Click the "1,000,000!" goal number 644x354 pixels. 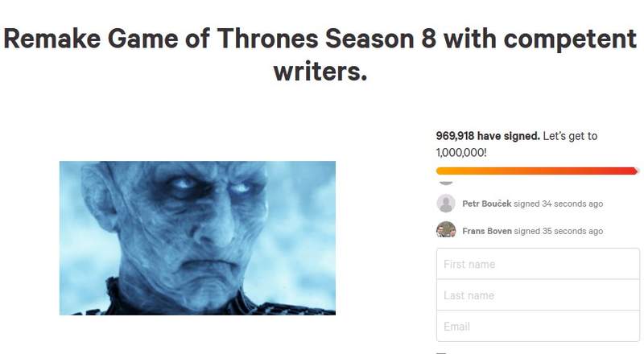click(464, 151)
